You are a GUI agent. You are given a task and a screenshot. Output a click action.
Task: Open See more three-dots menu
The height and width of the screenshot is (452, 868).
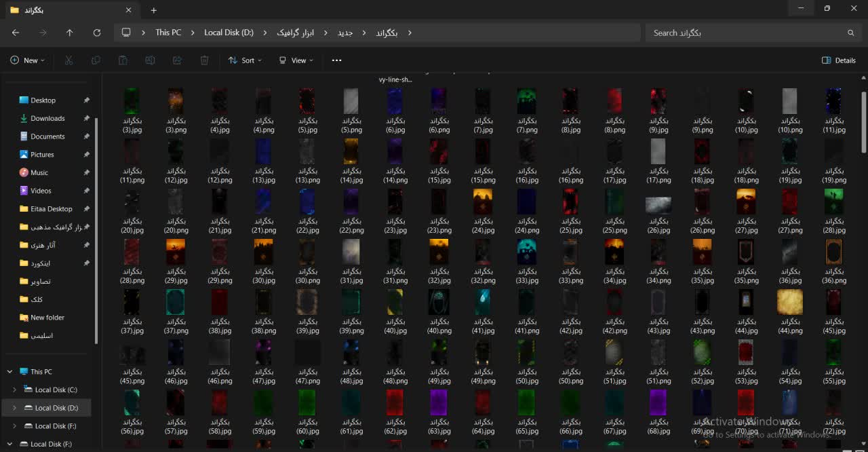[x=336, y=60]
